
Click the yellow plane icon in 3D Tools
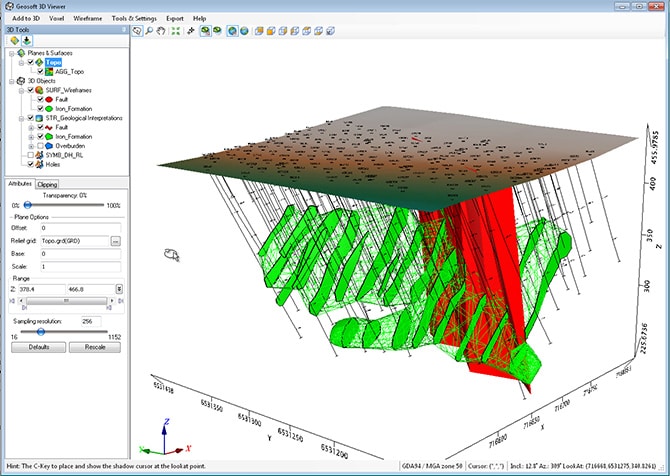[15, 41]
